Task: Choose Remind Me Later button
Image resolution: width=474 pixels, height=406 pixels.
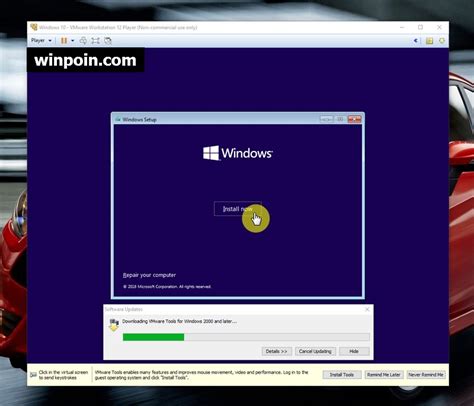Action: click(x=384, y=375)
